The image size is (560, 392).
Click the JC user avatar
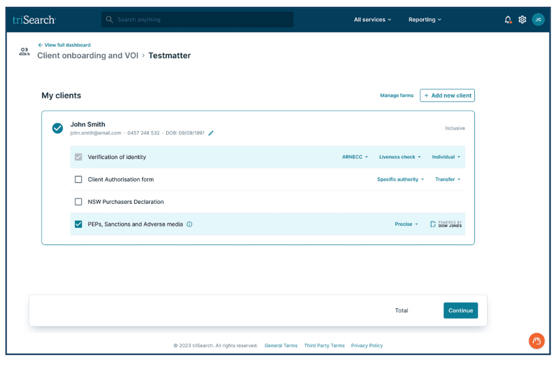pos(538,20)
